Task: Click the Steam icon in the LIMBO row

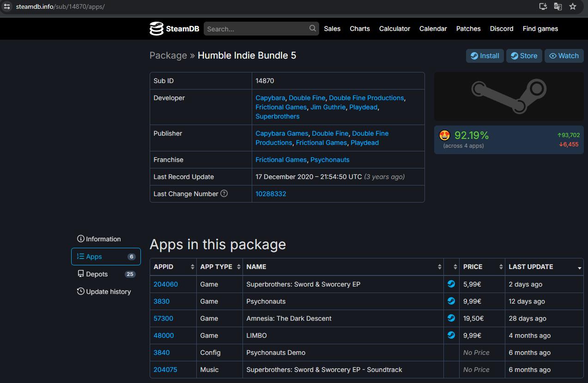Action: tap(451, 335)
